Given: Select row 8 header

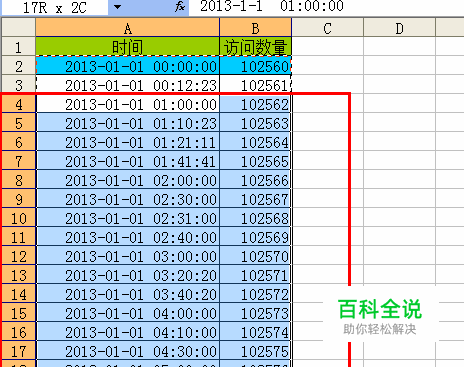Looking at the screenshot, I should (19, 180).
